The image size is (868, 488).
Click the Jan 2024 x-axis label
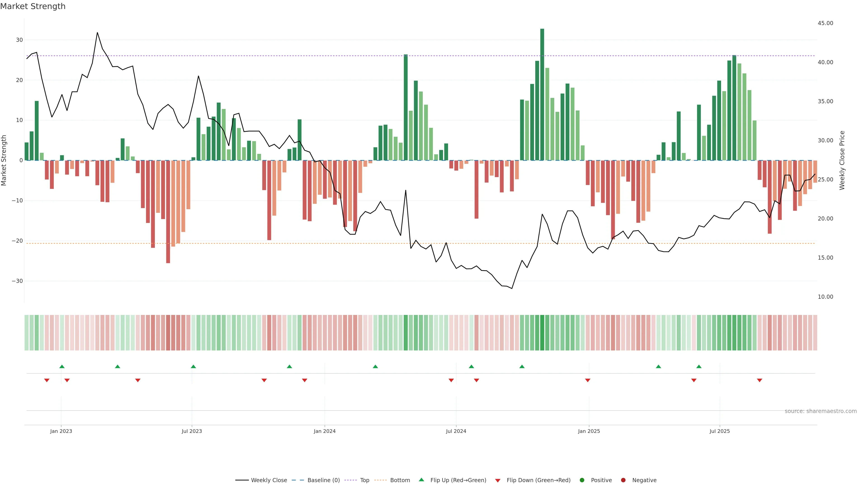[x=325, y=431]
